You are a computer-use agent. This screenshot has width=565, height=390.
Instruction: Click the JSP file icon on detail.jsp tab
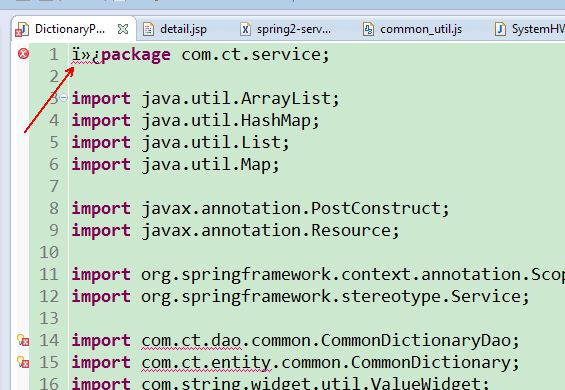pos(148,29)
